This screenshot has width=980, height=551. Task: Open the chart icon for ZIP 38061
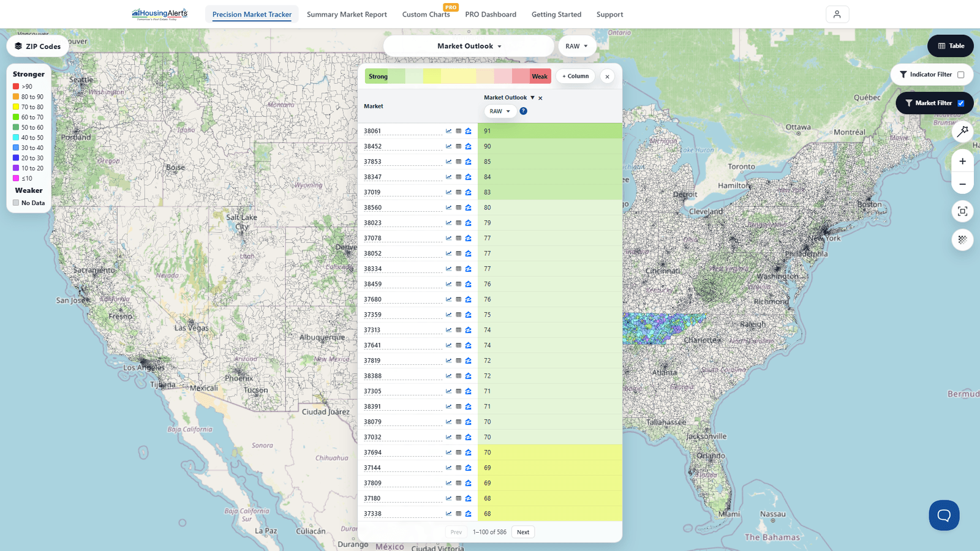click(x=448, y=131)
